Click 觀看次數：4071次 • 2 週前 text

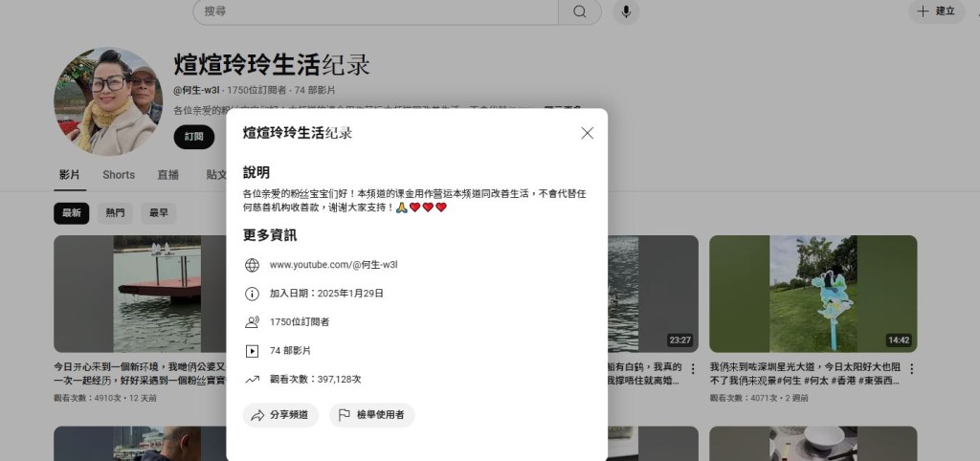(759, 398)
